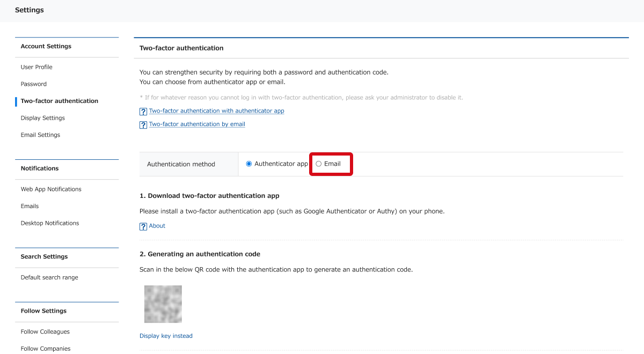Open Follow Colleagues settings
Screen dimensions: 644x354
tap(46, 332)
